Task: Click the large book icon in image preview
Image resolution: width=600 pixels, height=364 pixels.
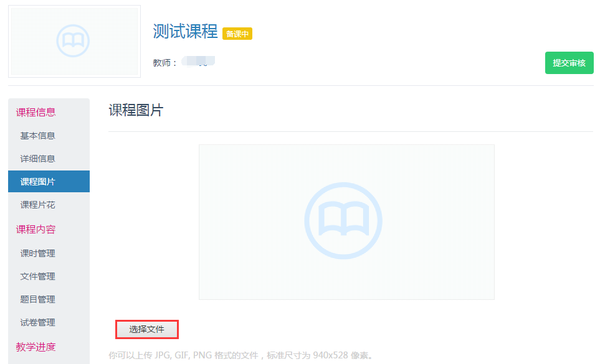Action: 343,221
